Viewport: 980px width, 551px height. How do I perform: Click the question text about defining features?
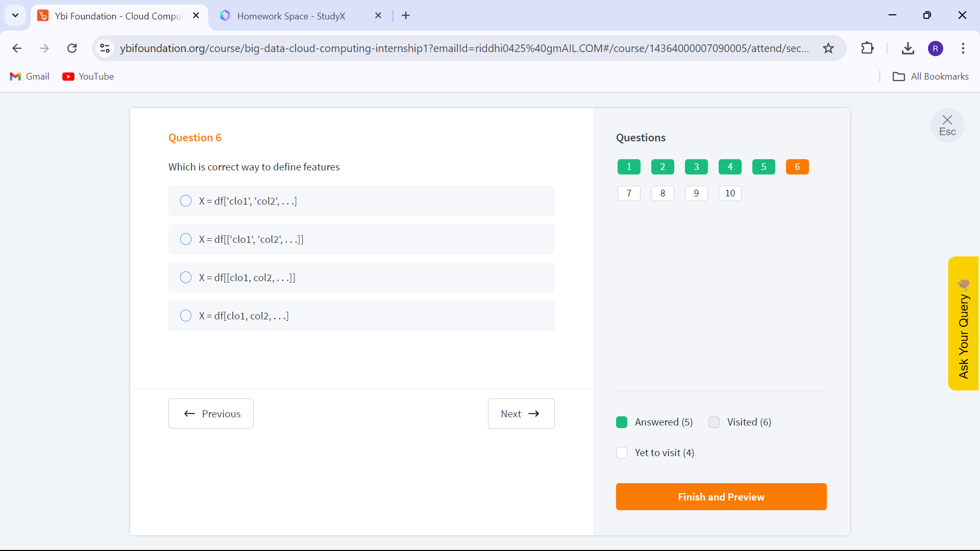coord(254,167)
